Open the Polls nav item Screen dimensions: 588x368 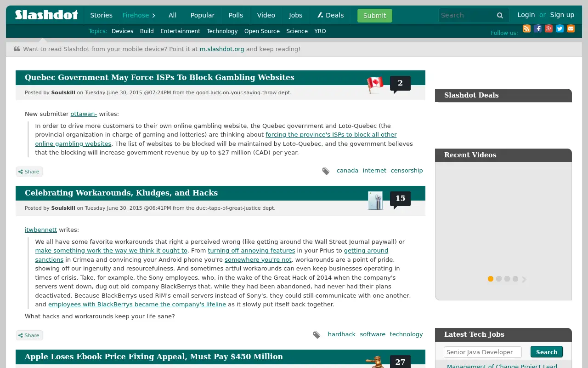tap(236, 15)
